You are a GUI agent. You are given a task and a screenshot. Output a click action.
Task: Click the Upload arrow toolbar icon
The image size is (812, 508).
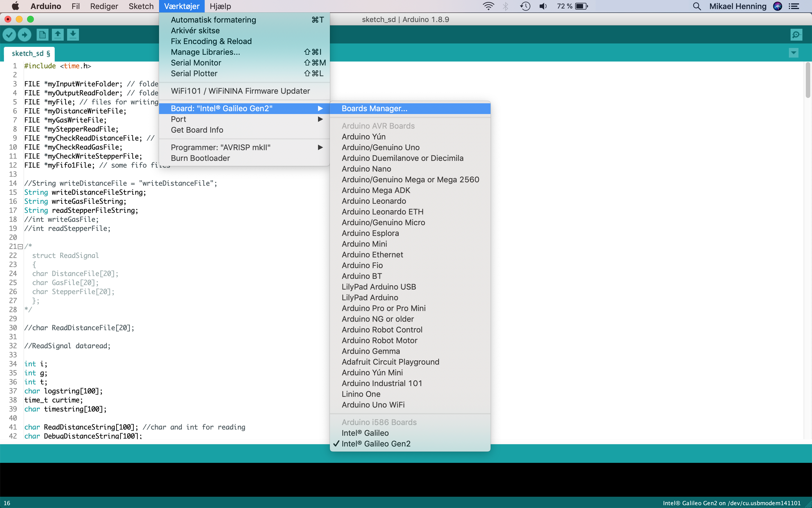click(25, 35)
